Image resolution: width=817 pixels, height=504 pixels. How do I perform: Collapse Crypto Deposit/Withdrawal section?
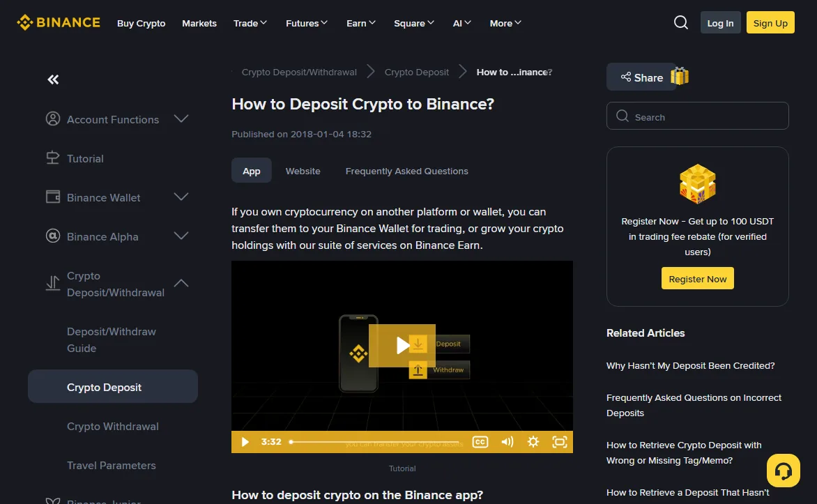(181, 284)
